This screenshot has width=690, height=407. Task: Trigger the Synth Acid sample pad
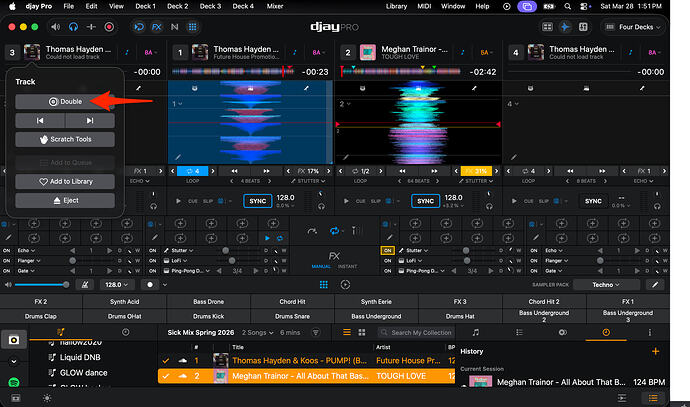tap(125, 302)
